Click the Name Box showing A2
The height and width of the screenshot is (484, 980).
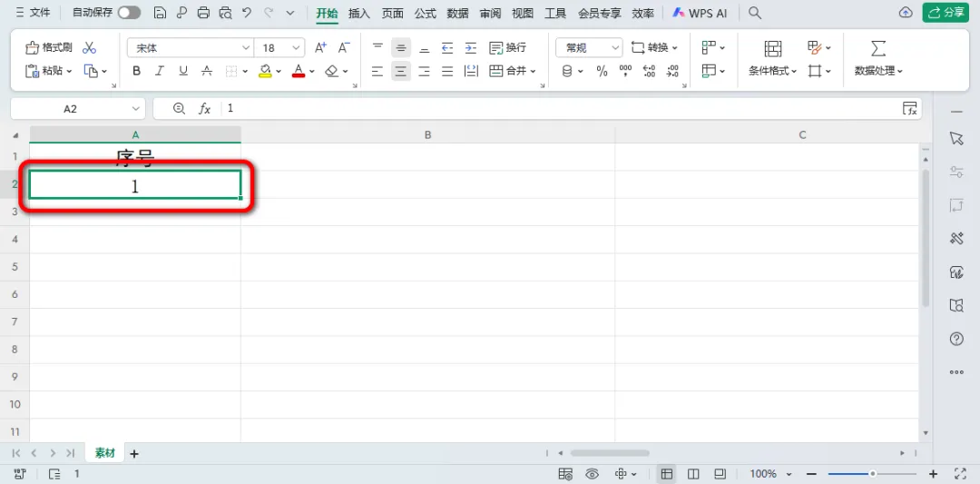[x=78, y=109]
